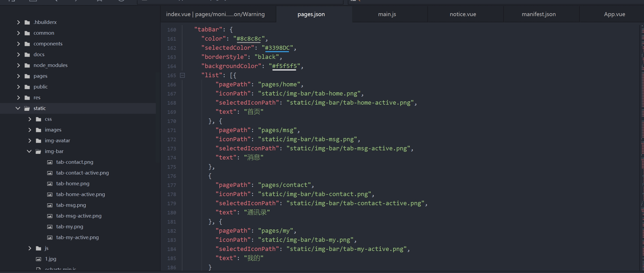The width and height of the screenshot is (644, 273).
Task: Click the #3398DC selectedColor value
Action: (277, 48)
